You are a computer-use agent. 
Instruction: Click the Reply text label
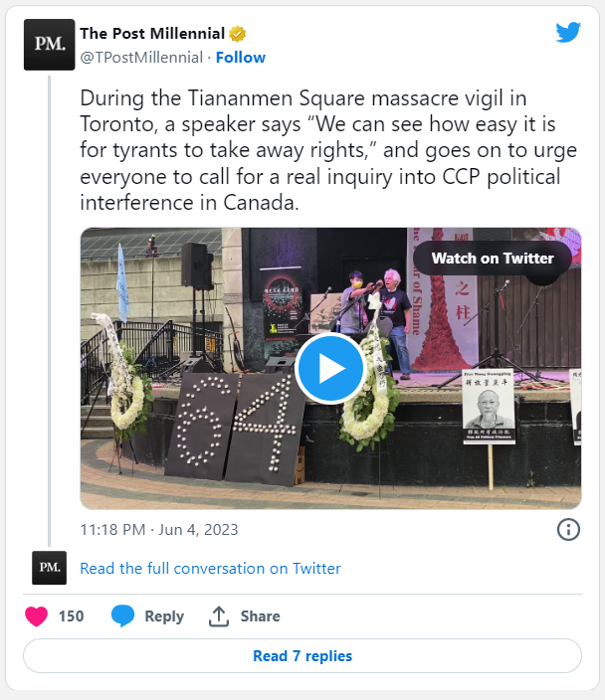coord(164,616)
